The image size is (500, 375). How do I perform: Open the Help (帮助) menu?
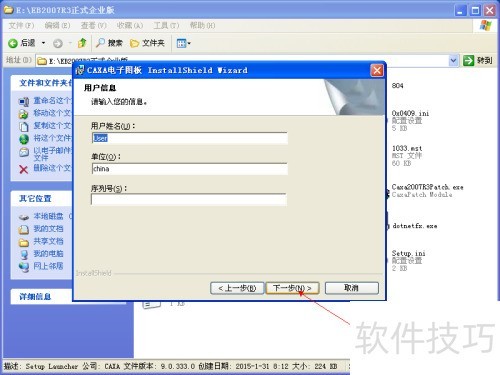pyautogui.click(x=202, y=25)
